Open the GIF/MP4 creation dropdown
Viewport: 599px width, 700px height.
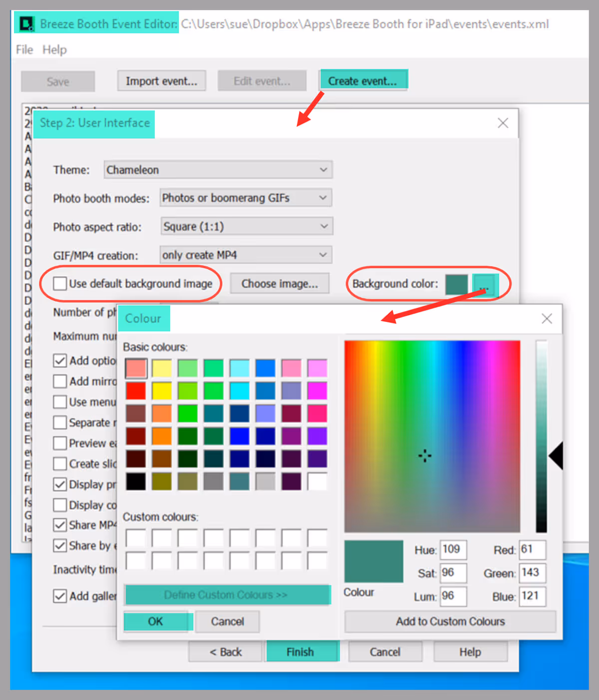(246, 255)
